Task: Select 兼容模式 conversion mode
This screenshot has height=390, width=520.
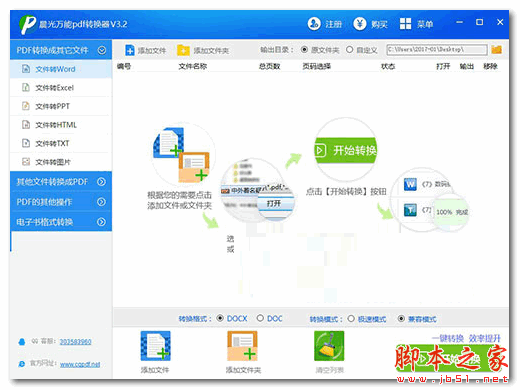Action: point(401,319)
